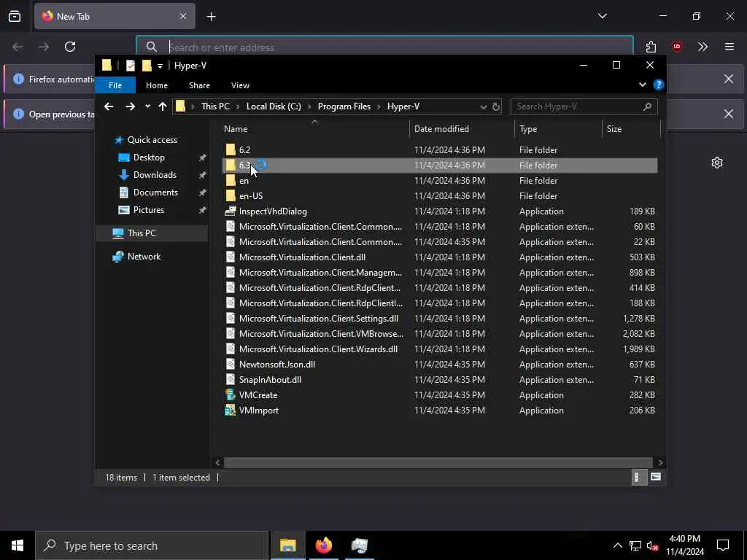Viewport: 747px width, 560px height.
Task: Open the Share ribbon tab
Action: (199, 85)
